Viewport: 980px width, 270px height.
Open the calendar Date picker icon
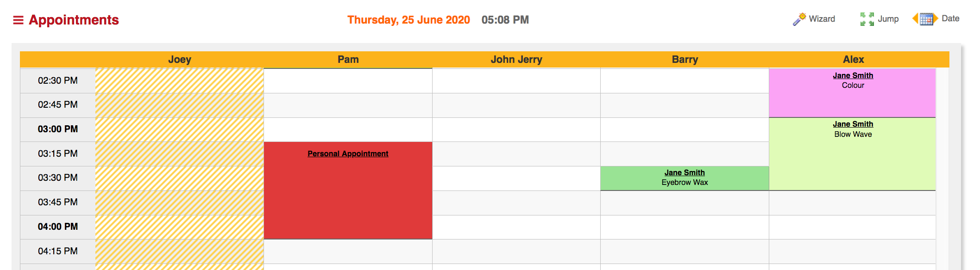tap(926, 19)
